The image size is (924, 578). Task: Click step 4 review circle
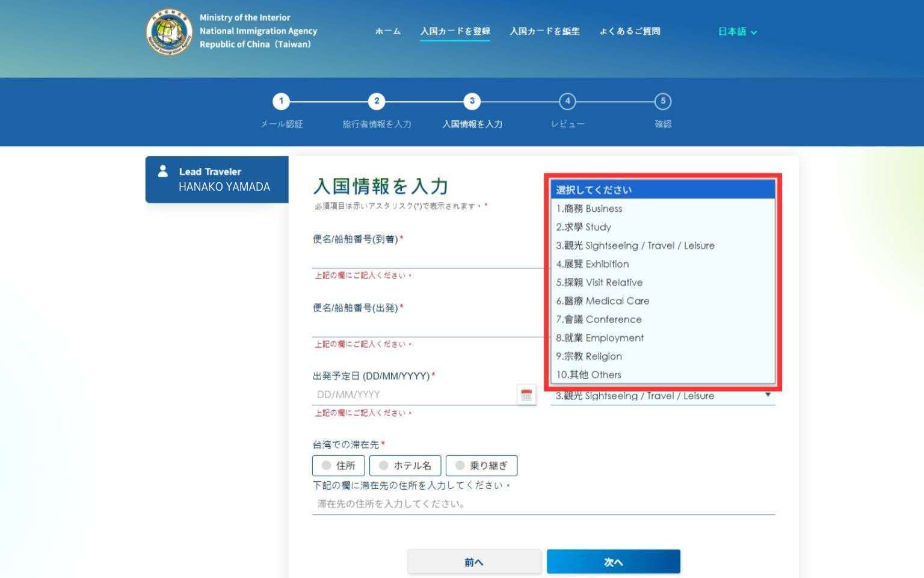[567, 101]
